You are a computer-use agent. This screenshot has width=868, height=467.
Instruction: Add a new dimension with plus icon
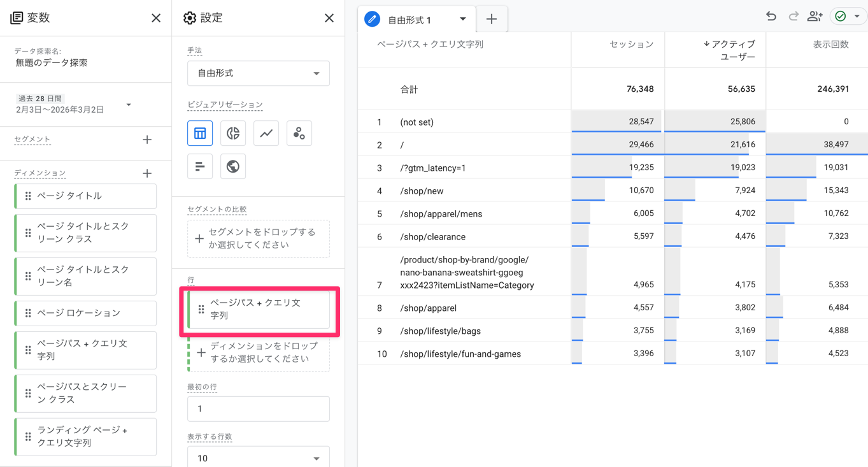[x=147, y=173]
